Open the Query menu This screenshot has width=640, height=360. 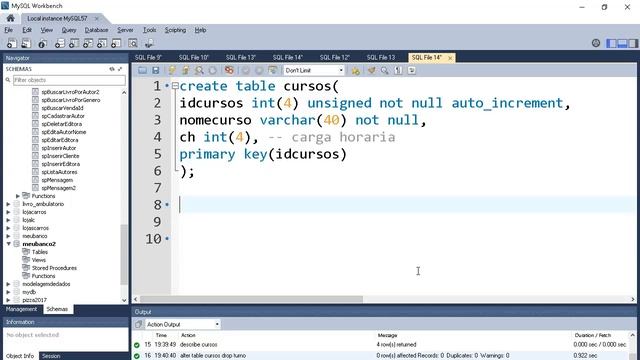pyautogui.click(x=69, y=30)
